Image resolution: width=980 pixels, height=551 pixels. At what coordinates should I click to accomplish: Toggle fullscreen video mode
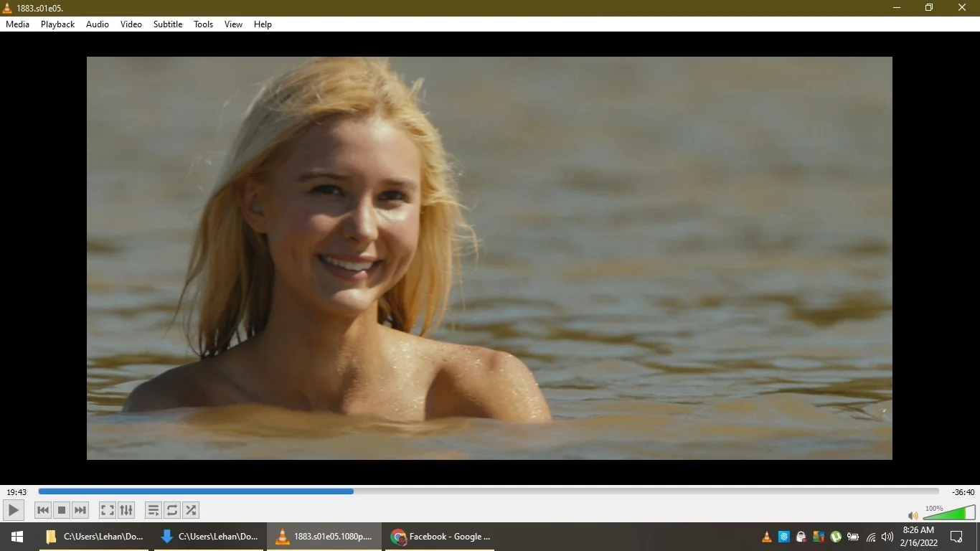(x=108, y=510)
